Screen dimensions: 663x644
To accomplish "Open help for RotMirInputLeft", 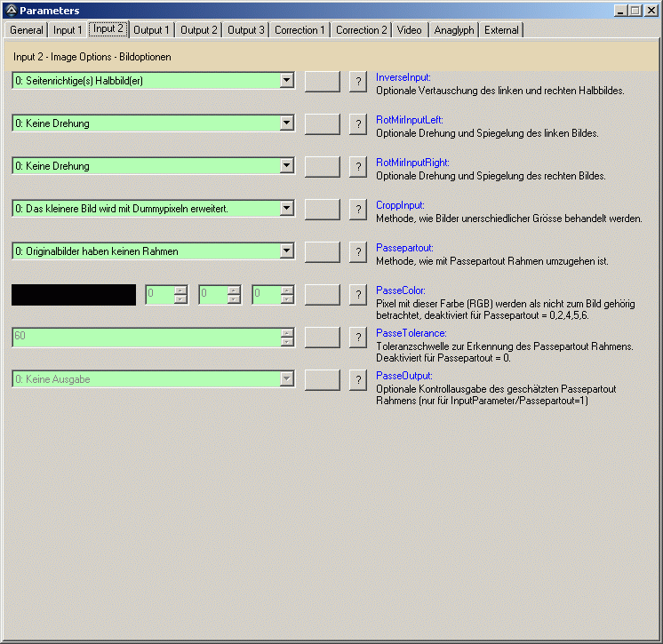I will [x=357, y=124].
